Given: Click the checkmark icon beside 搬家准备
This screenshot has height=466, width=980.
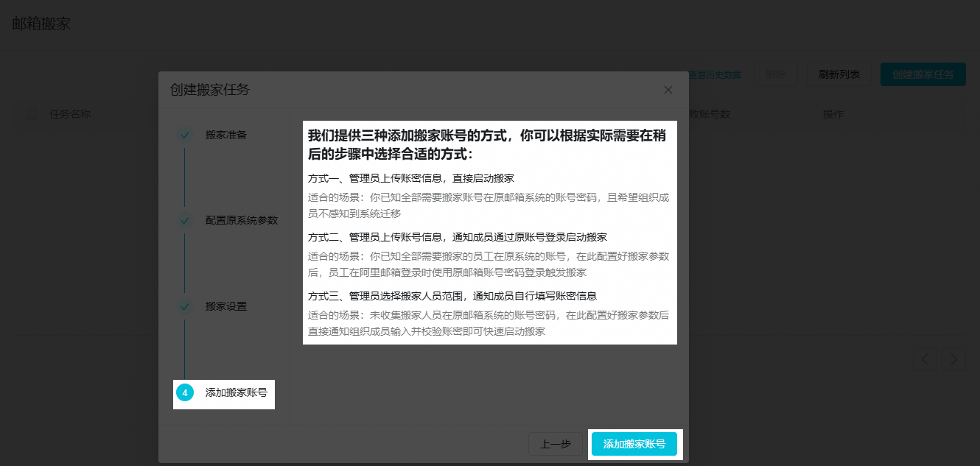Looking at the screenshot, I should 184,135.
